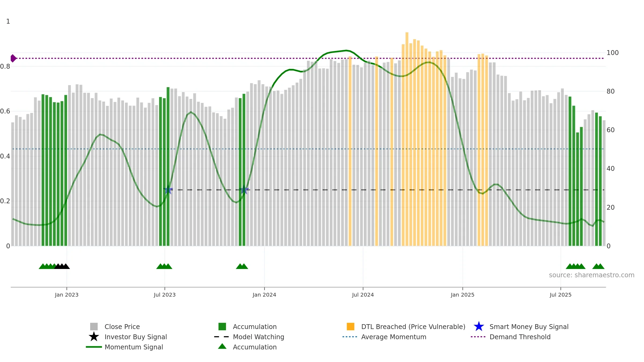The height and width of the screenshot is (362, 644).
Task: Click the green Accumulation triangle legend icon
Action: 222,346
